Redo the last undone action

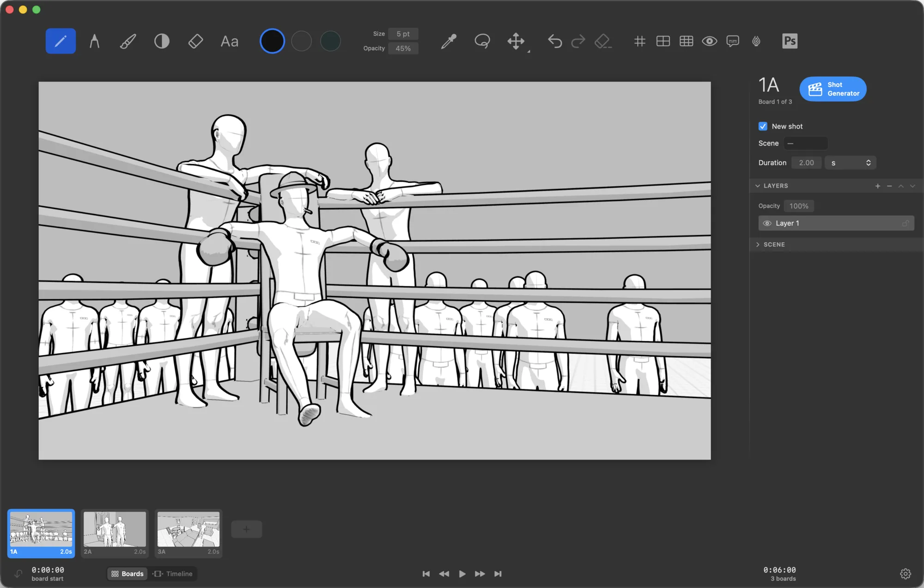point(578,41)
